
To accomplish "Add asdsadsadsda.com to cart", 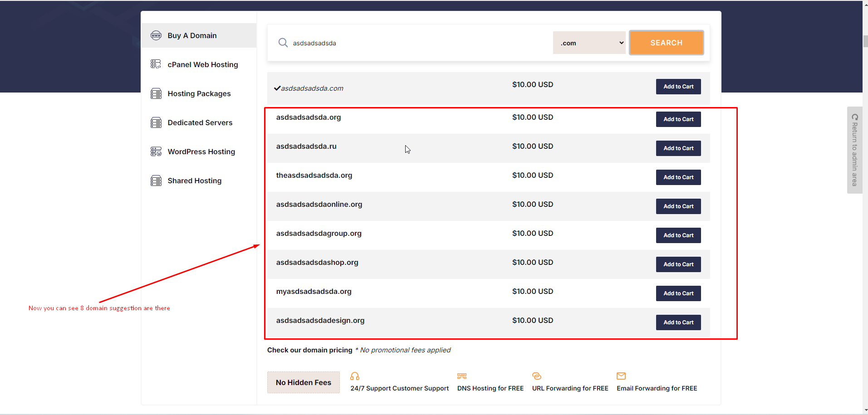I will coord(678,87).
